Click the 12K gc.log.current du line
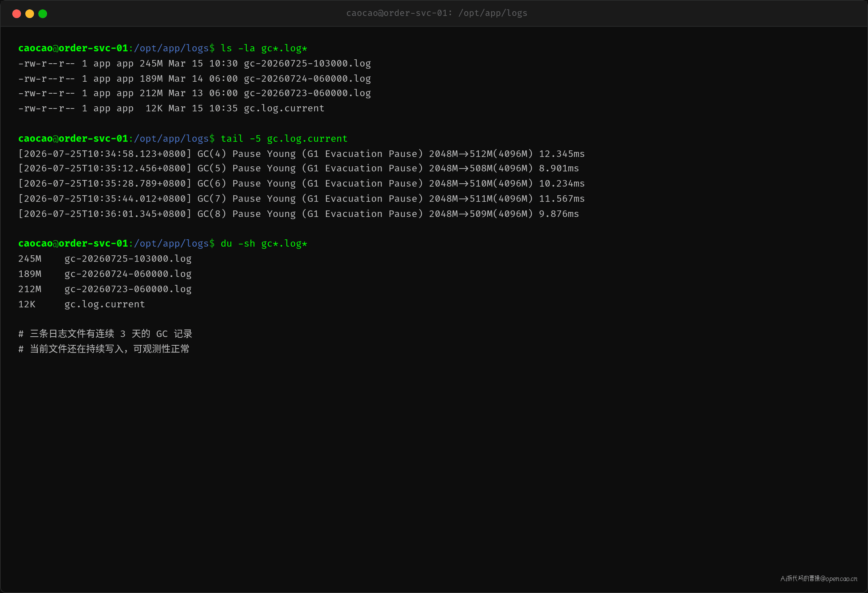Image resolution: width=868 pixels, height=593 pixels. [81, 304]
